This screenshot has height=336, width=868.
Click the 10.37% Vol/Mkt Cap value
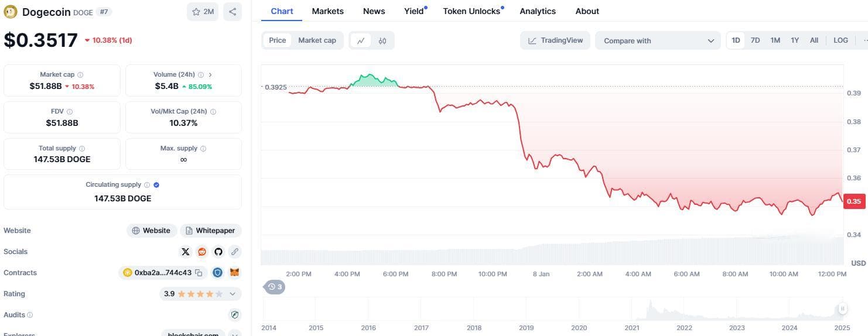pyautogui.click(x=183, y=123)
